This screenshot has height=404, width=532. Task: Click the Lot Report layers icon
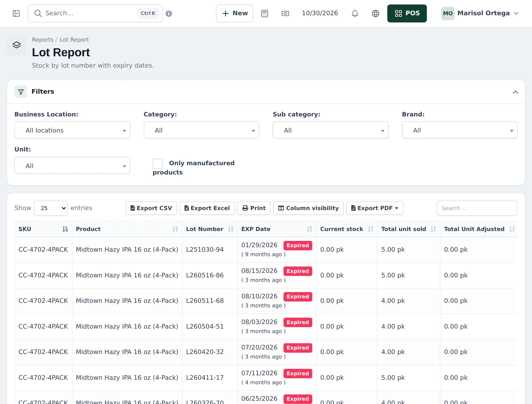click(x=17, y=45)
